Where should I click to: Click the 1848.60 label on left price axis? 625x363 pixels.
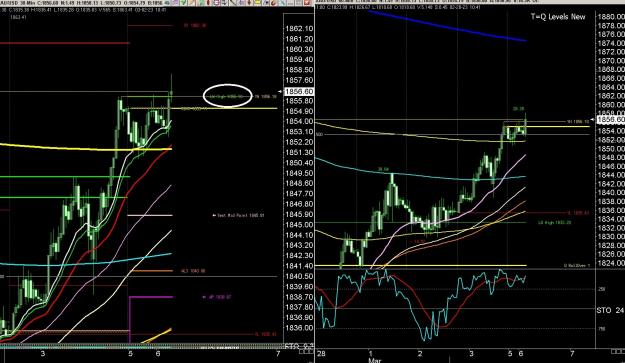[299, 183]
